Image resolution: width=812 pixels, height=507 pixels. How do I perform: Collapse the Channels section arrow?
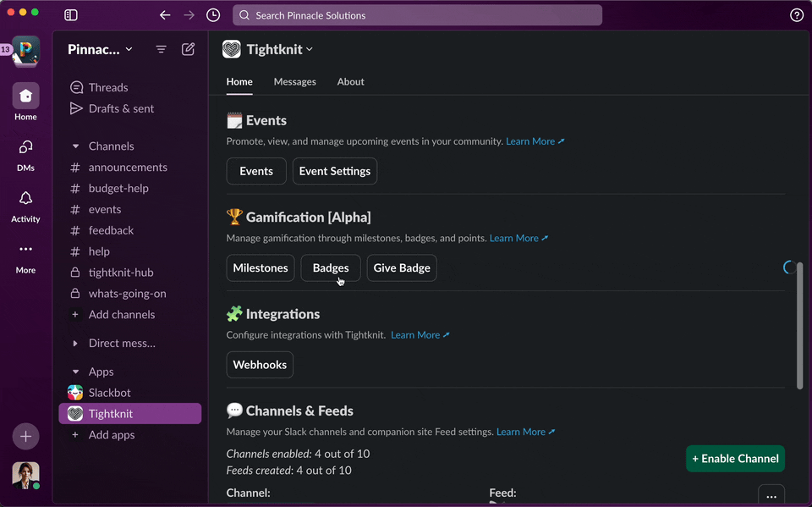point(75,146)
